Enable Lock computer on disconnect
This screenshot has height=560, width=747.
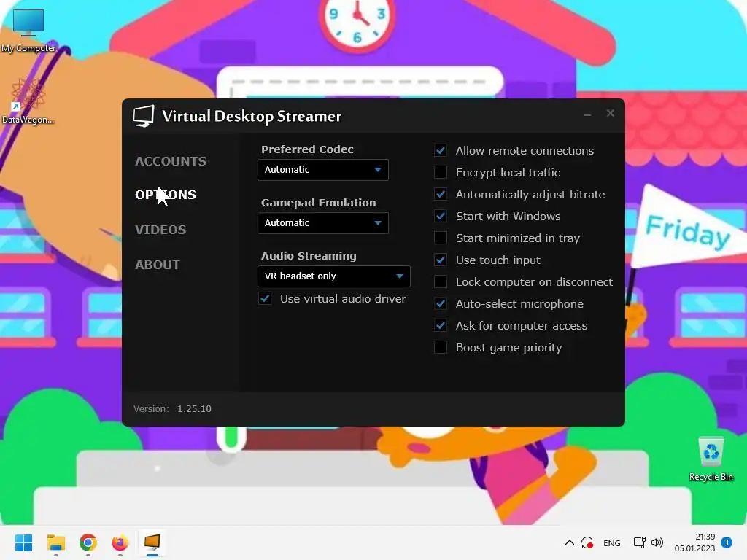pos(441,282)
